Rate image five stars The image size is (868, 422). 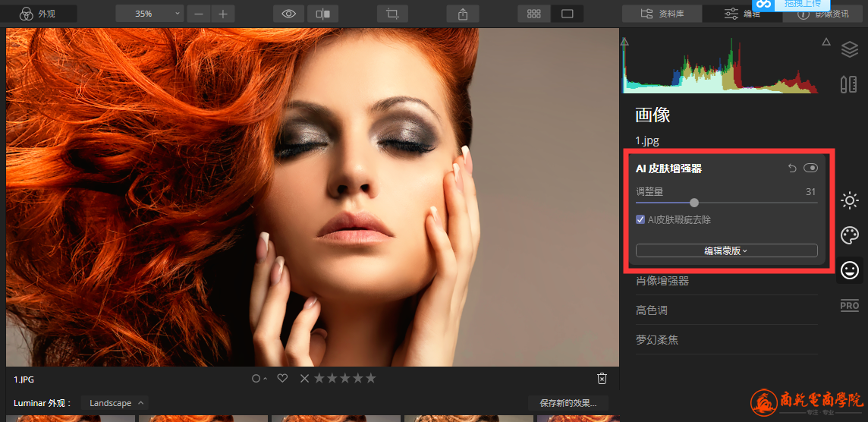point(371,379)
